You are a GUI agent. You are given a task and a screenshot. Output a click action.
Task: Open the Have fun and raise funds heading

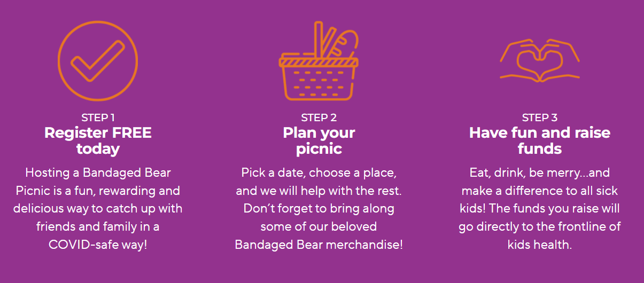540,140
